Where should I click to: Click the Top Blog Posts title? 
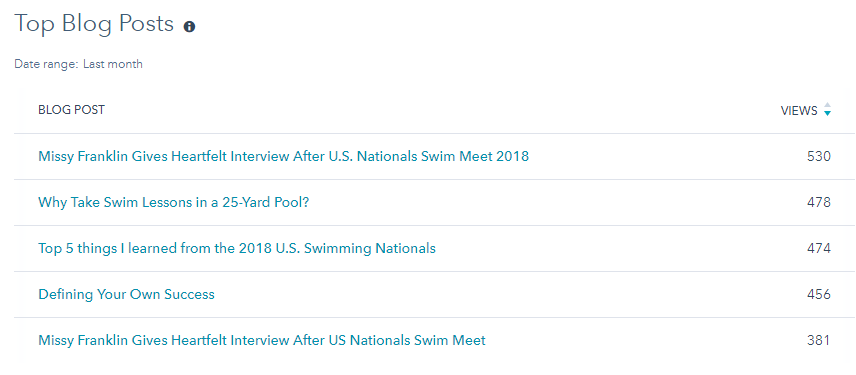[x=94, y=24]
